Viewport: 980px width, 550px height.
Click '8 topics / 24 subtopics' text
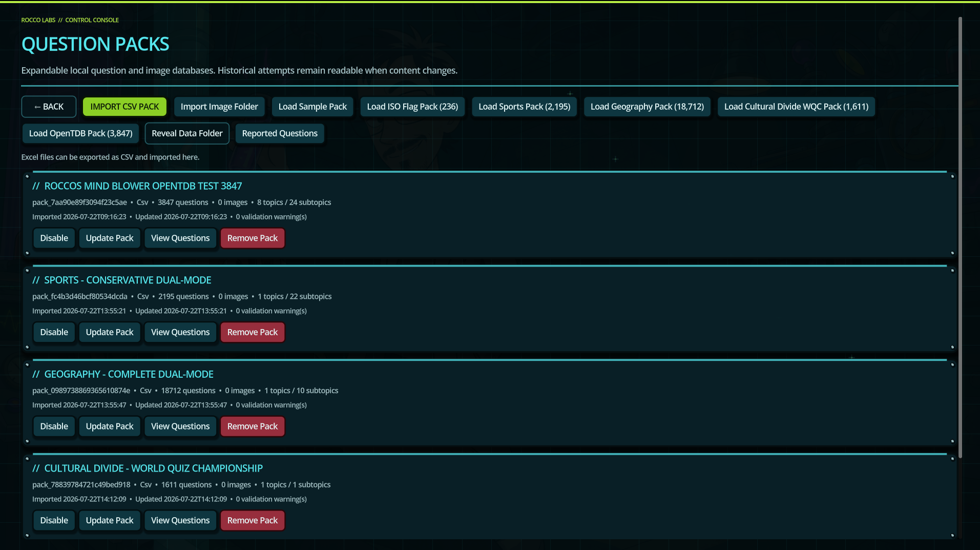tap(294, 202)
